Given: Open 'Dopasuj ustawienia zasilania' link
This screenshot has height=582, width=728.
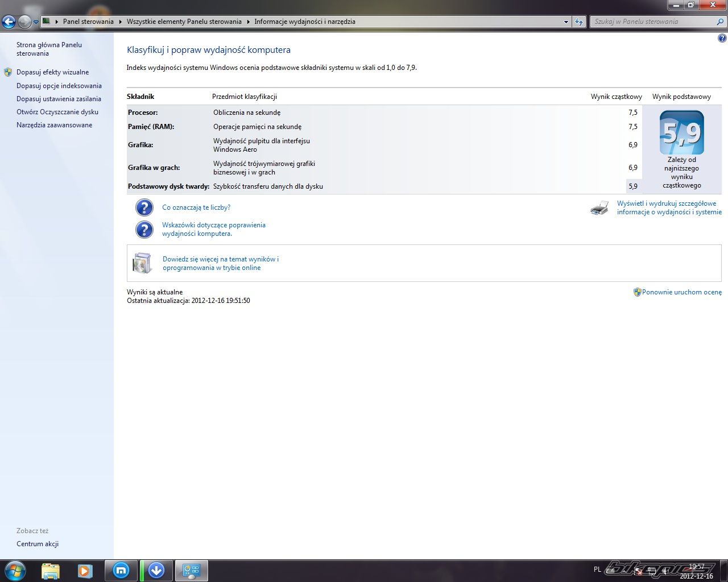Looking at the screenshot, I should point(59,99).
